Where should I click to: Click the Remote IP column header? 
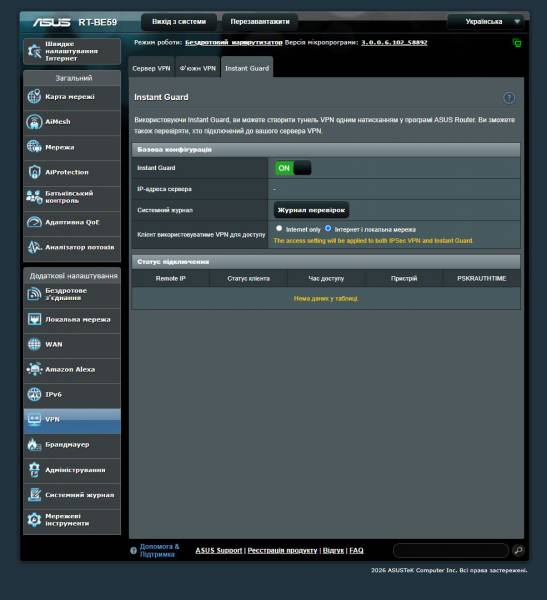tap(170, 279)
